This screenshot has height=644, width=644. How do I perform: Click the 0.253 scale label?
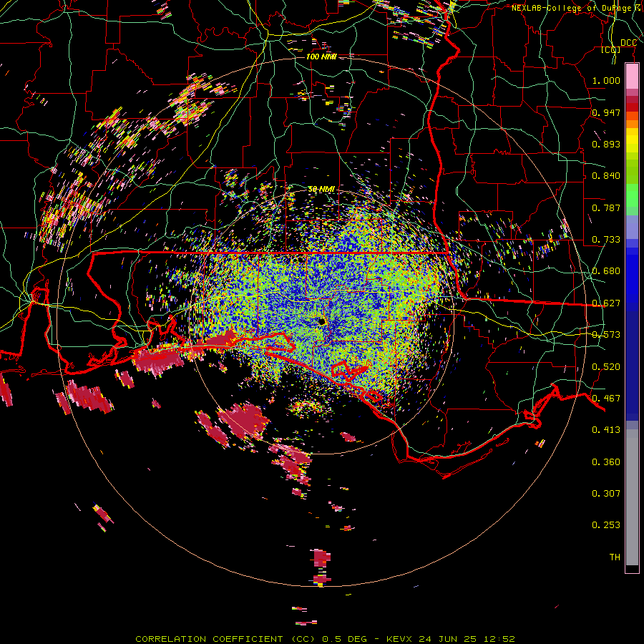click(606, 525)
